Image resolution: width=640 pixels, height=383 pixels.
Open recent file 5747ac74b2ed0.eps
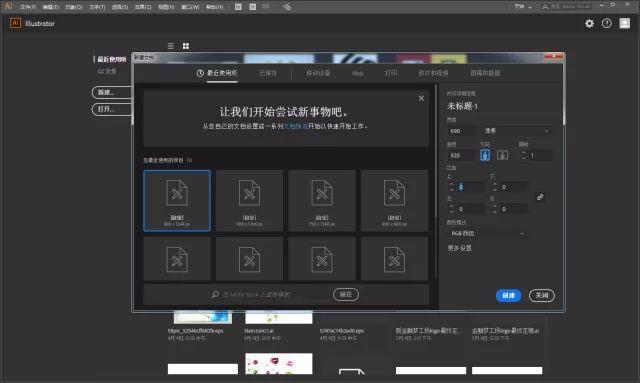(342, 331)
